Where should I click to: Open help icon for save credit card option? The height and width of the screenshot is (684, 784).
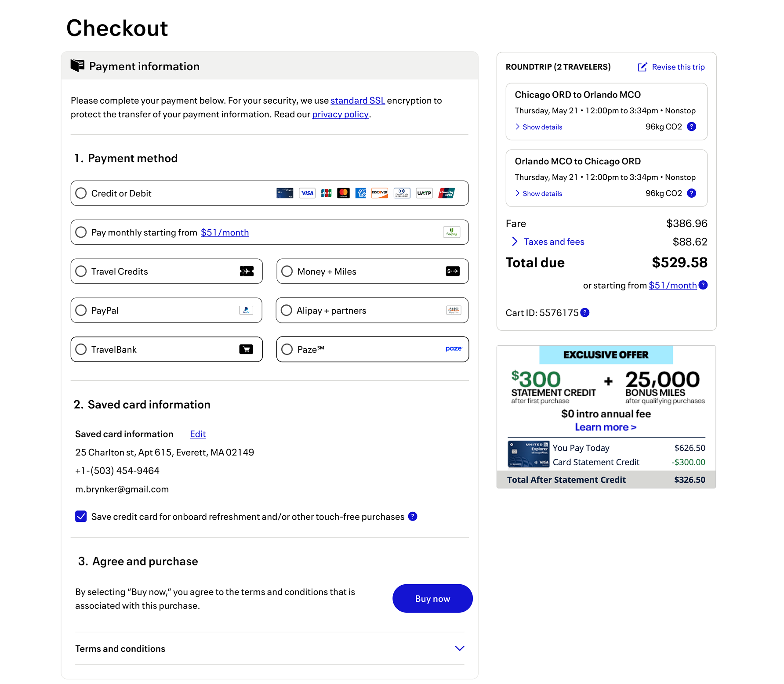pyautogui.click(x=412, y=516)
